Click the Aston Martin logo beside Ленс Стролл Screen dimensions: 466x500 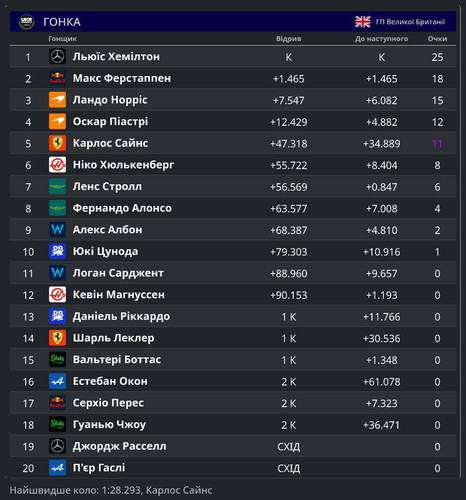(x=57, y=186)
